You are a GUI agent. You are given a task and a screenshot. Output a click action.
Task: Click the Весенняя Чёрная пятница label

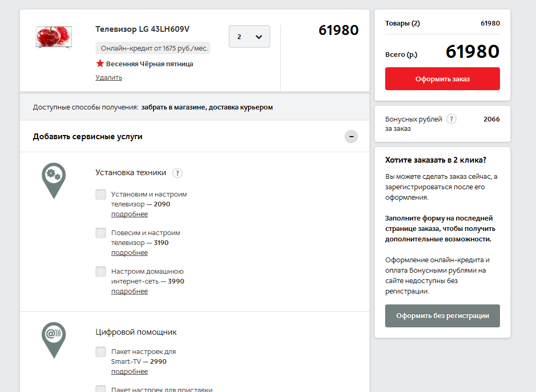[x=149, y=64]
